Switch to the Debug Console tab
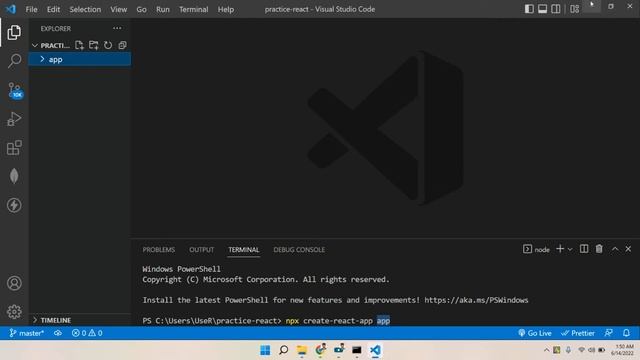This screenshot has height=360, width=640. [x=299, y=249]
